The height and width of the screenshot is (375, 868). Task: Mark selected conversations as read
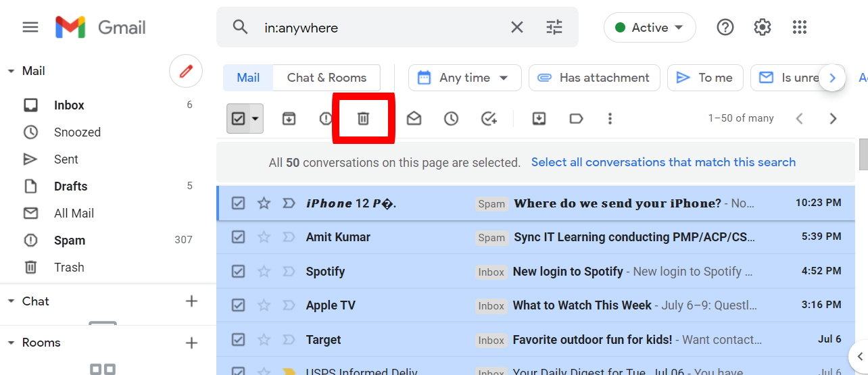[414, 119]
